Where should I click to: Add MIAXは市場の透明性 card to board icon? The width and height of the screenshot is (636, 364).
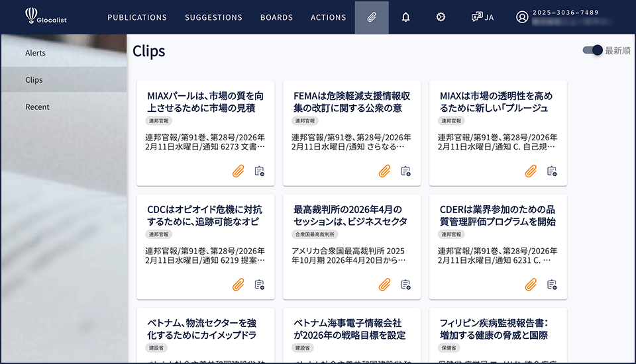tap(552, 171)
